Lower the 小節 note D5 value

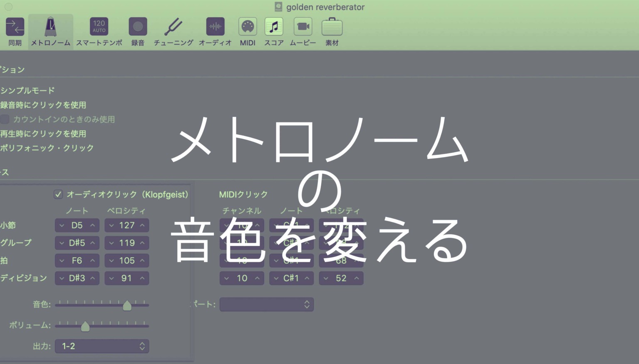tap(62, 225)
